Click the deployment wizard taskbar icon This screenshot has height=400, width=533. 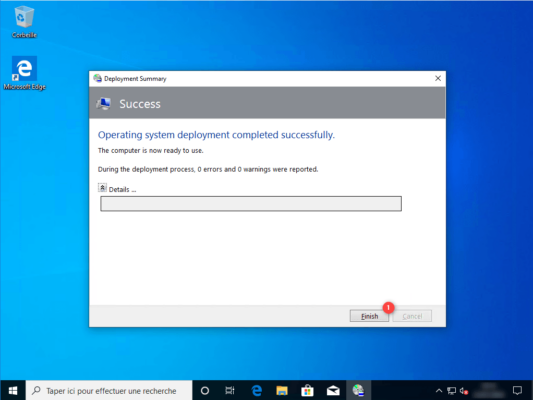coord(358,390)
